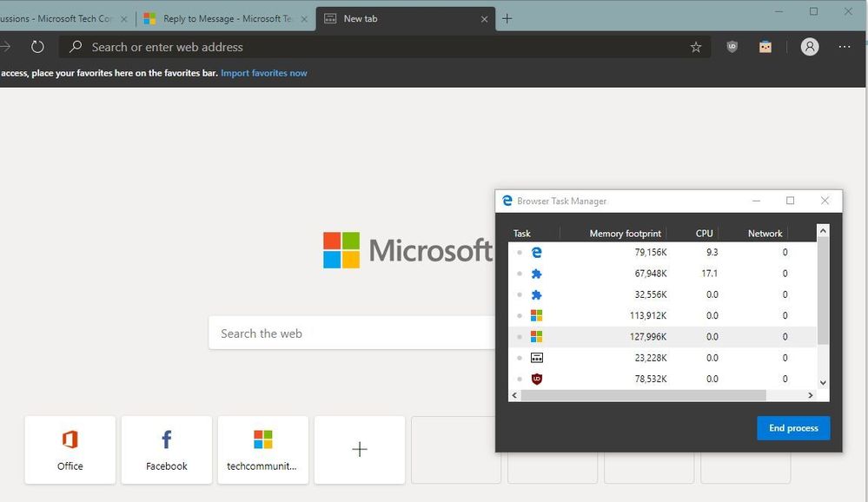Open the Office quick link tile

tap(70, 450)
